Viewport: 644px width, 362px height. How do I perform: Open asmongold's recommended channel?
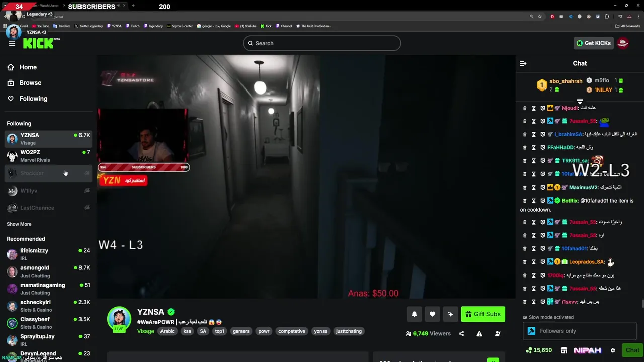coord(48,271)
